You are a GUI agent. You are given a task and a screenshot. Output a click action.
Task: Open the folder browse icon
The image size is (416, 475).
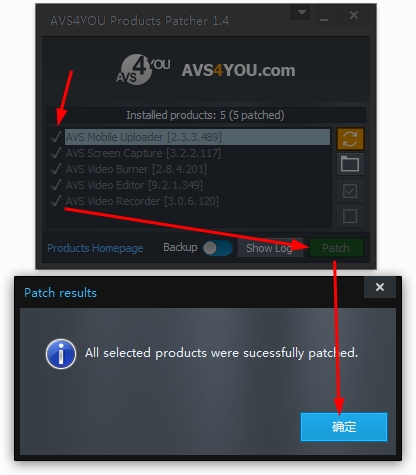pyautogui.click(x=350, y=164)
